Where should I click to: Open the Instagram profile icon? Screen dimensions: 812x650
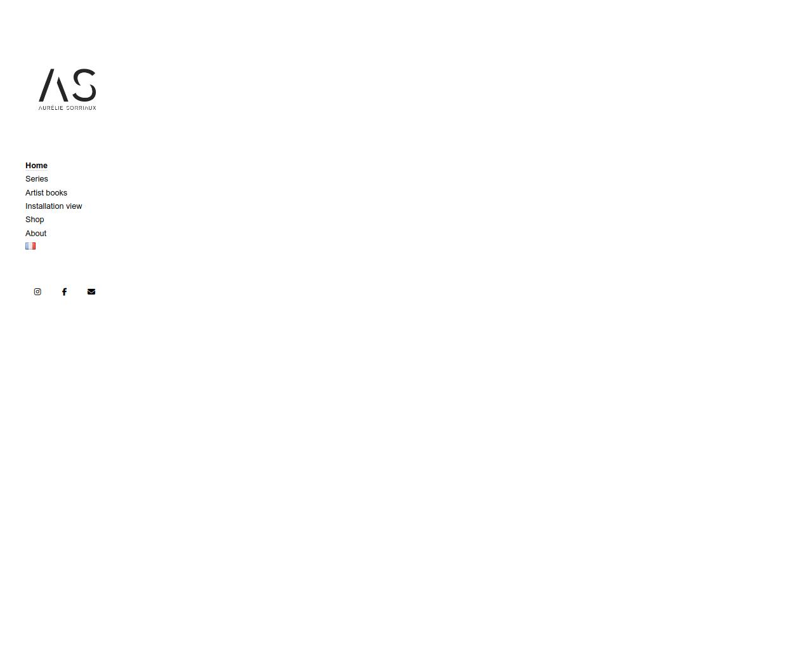tap(37, 292)
